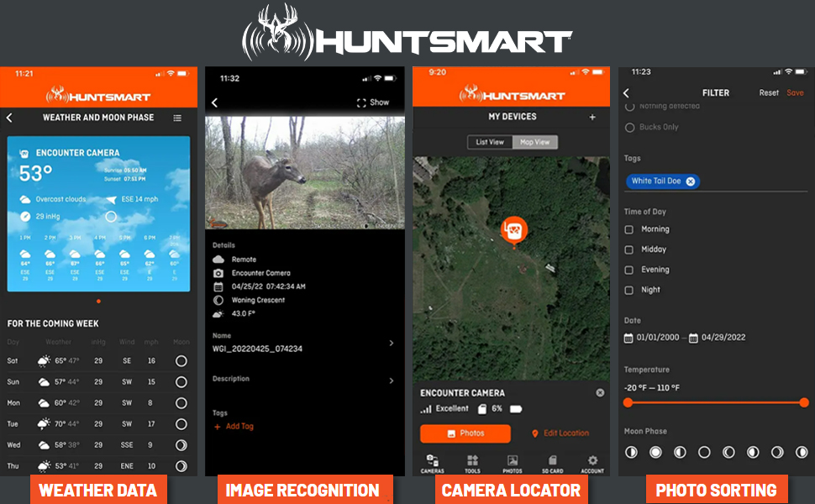Check the Evening time of day box
The width and height of the screenshot is (815, 504).
tap(629, 270)
